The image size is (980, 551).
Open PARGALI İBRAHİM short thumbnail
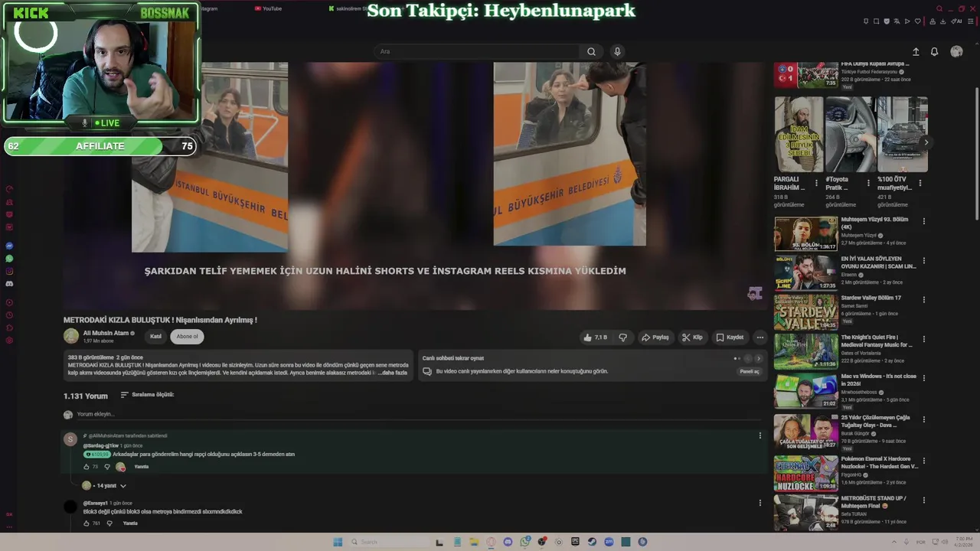pyautogui.click(x=799, y=134)
